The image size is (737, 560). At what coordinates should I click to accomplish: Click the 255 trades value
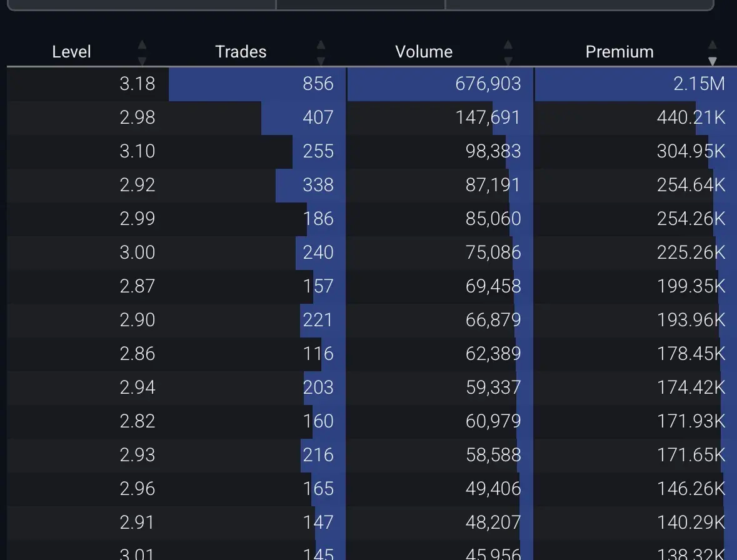[x=318, y=151]
